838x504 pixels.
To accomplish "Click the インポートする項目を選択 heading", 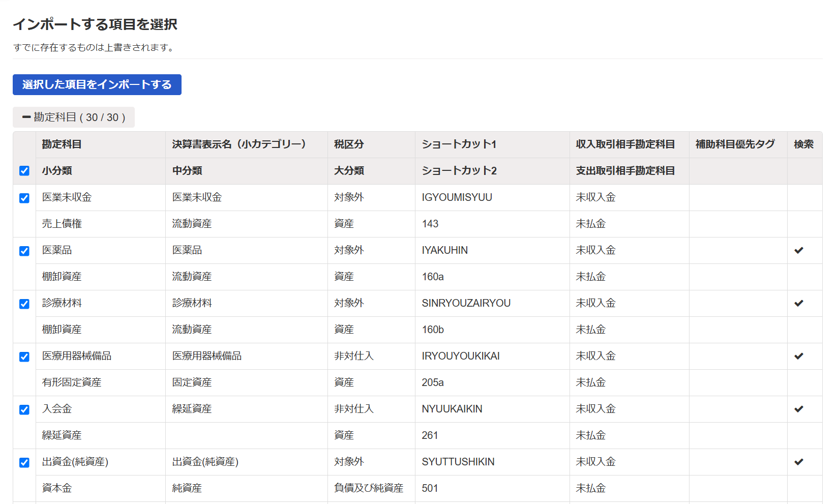I will pyautogui.click(x=95, y=24).
